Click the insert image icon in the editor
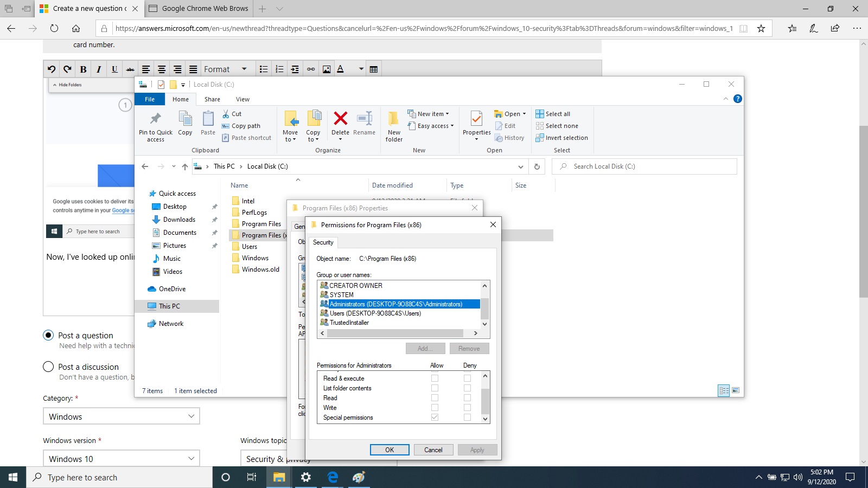 tap(327, 69)
